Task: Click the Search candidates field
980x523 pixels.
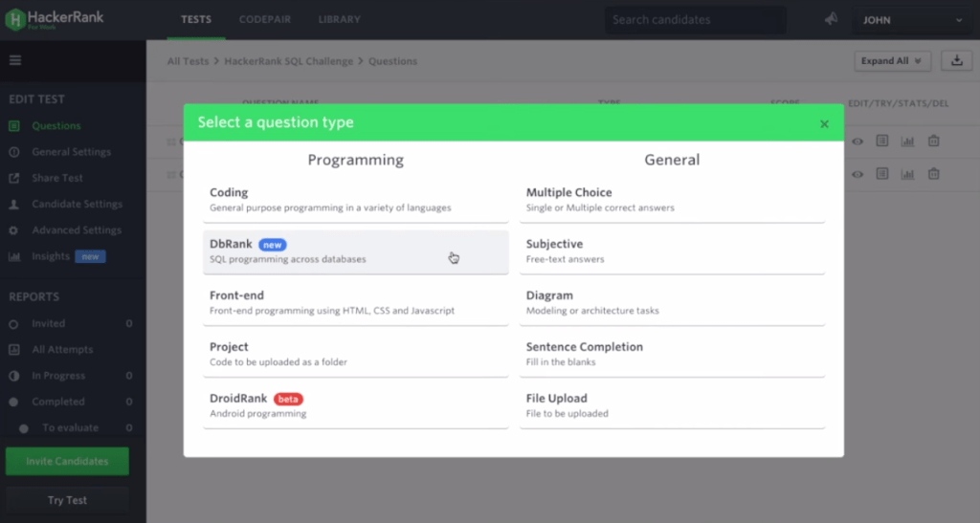Action: (695, 20)
